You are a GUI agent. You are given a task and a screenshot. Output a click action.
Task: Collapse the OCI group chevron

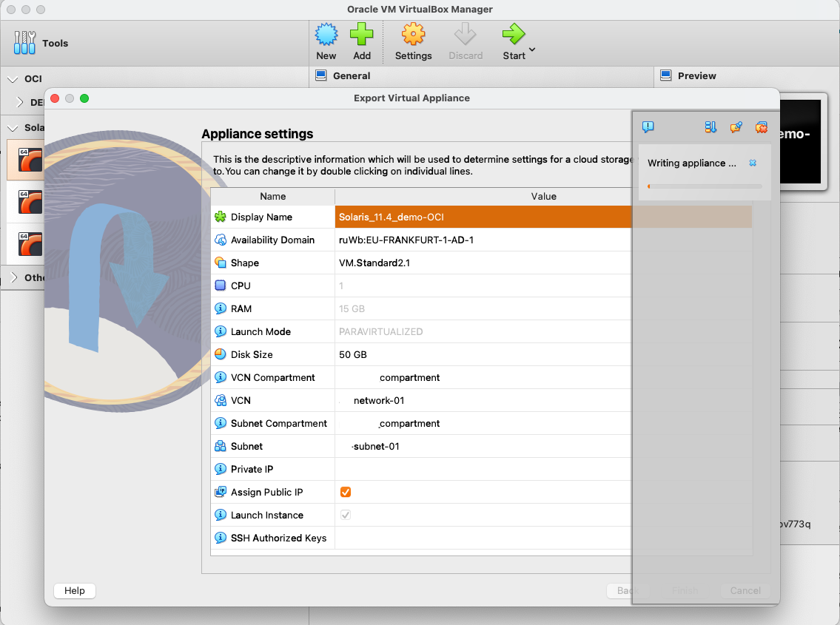13,79
